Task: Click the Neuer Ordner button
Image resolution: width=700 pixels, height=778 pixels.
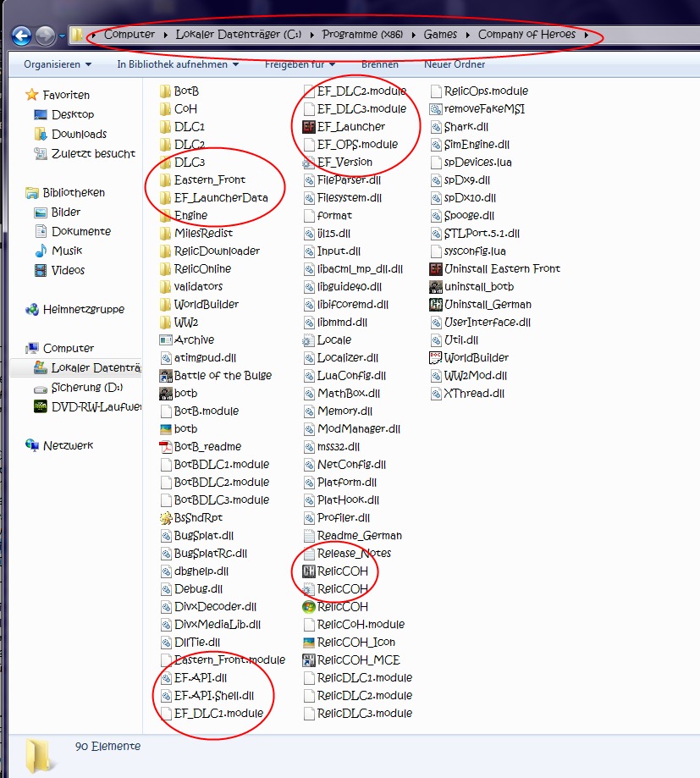Action: click(x=455, y=64)
